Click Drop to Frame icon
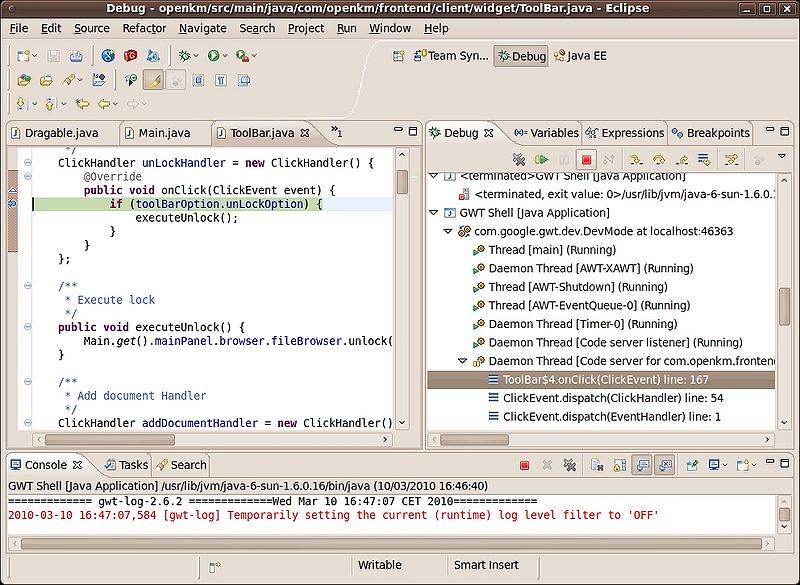This screenshot has width=800, height=585. pos(704,160)
